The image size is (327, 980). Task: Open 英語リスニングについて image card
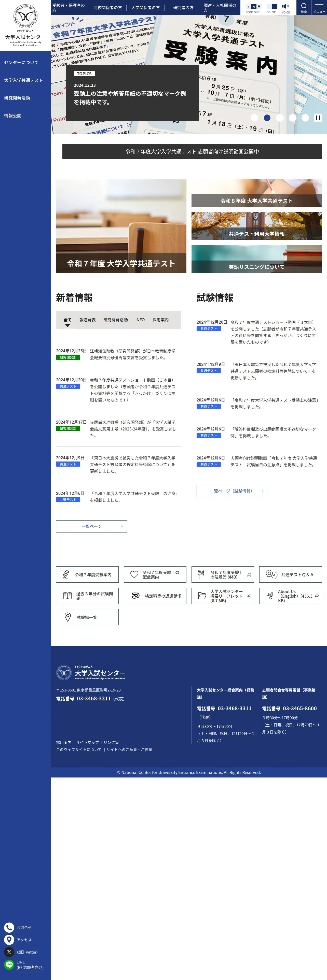click(x=256, y=259)
